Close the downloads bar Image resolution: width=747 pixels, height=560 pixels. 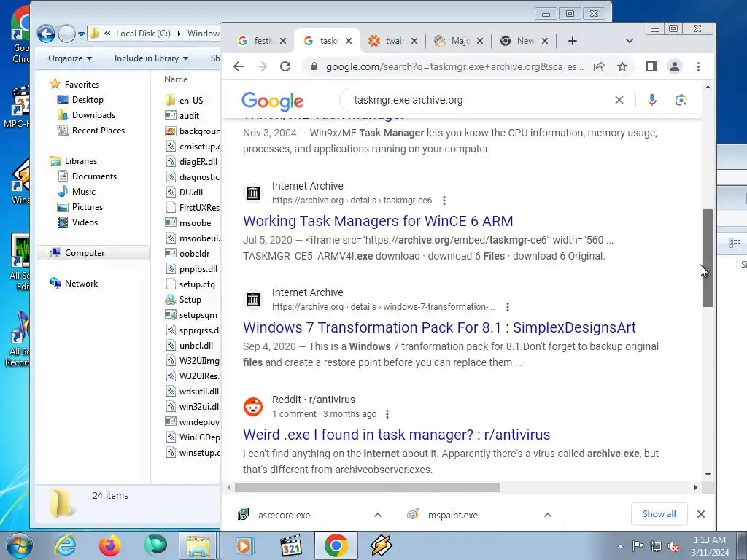[x=701, y=514]
